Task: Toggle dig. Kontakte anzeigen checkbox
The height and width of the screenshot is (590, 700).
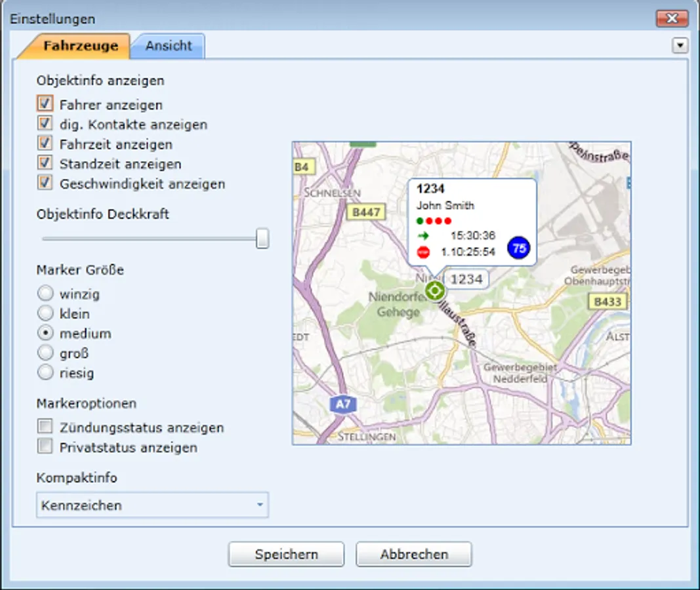Action: coord(45,123)
